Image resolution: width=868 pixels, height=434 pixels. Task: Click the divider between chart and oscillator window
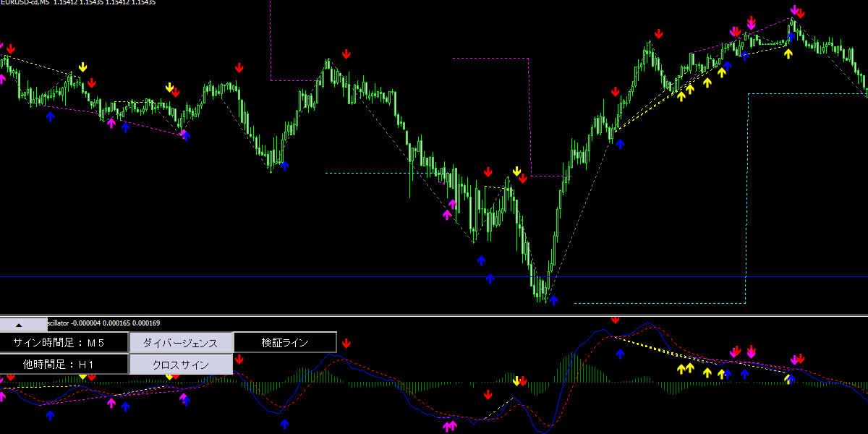434,315
